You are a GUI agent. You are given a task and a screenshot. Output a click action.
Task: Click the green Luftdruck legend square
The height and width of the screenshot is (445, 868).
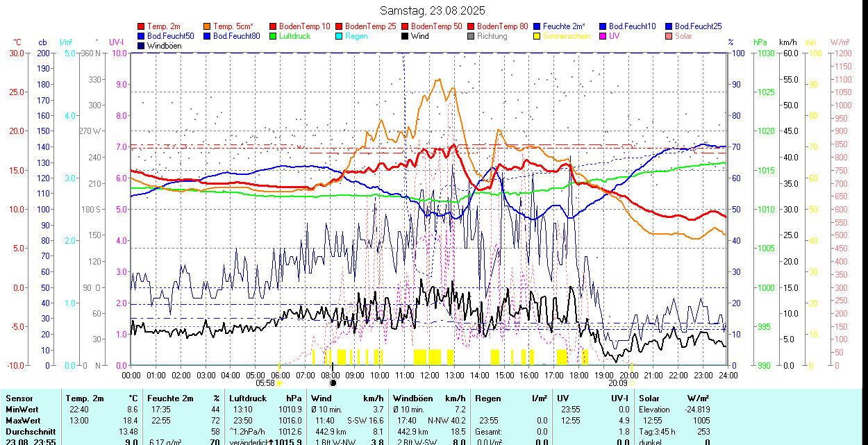[x=274, y=36]
